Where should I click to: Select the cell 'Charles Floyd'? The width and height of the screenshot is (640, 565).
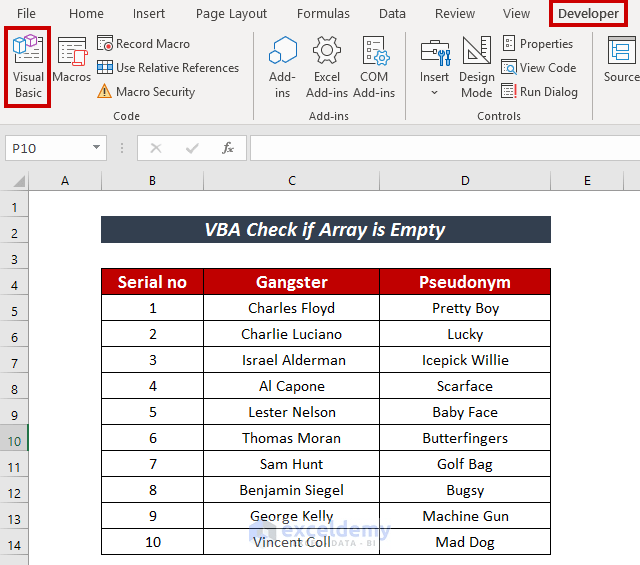291,308
